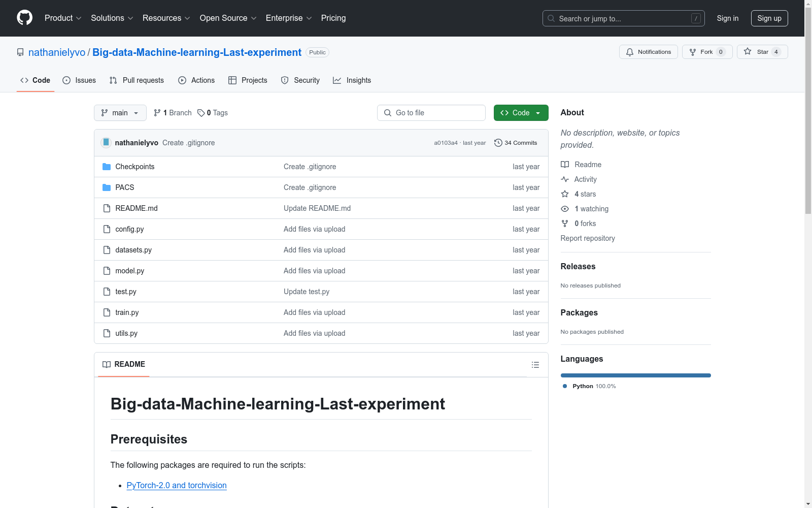
Task: Expand the Solutions dropdown
Action: coord(112,18)
